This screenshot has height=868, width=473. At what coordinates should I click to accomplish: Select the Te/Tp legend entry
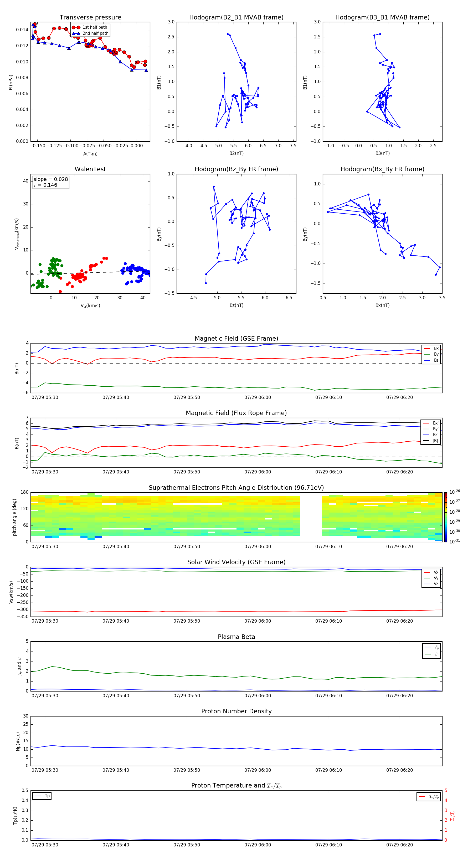pyautogui.click(x=429, y=796)
